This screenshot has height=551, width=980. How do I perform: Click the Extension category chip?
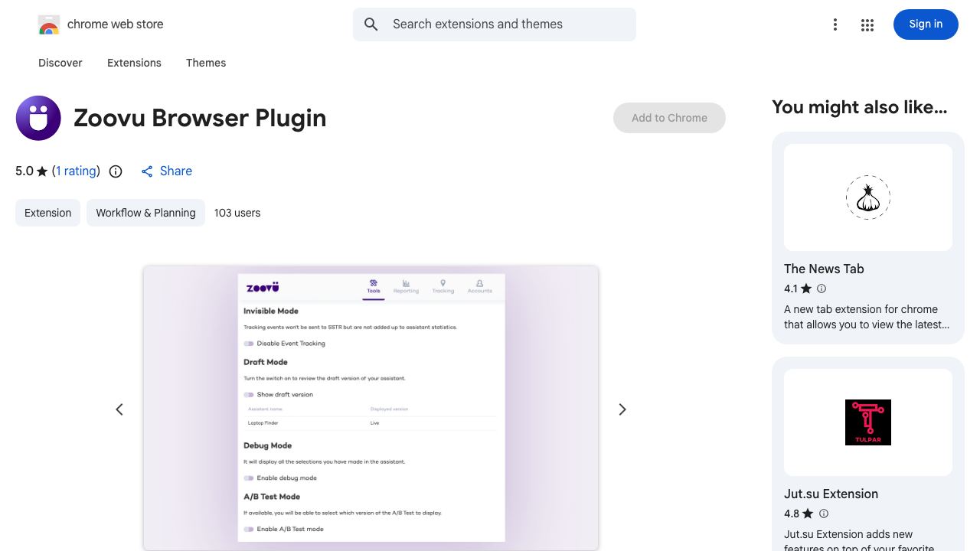coord(47,213)
